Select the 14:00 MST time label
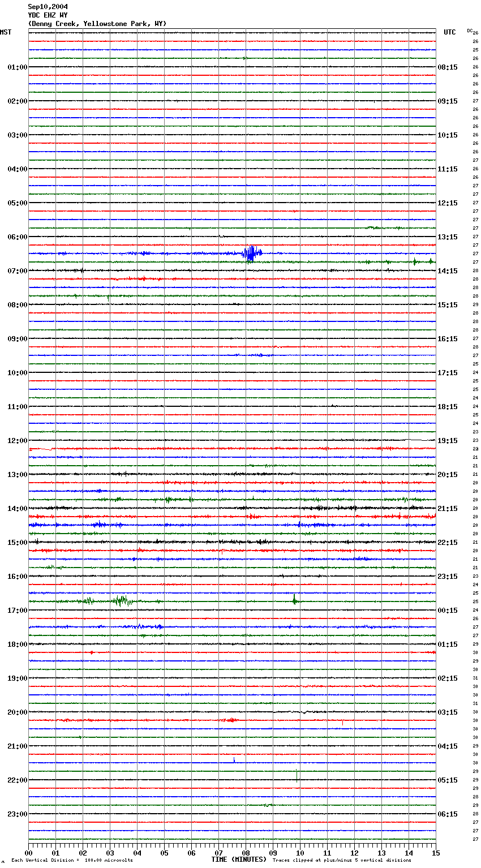Image resolution: width=481 pixels, height=868 pixels. (x=18, y=509)
